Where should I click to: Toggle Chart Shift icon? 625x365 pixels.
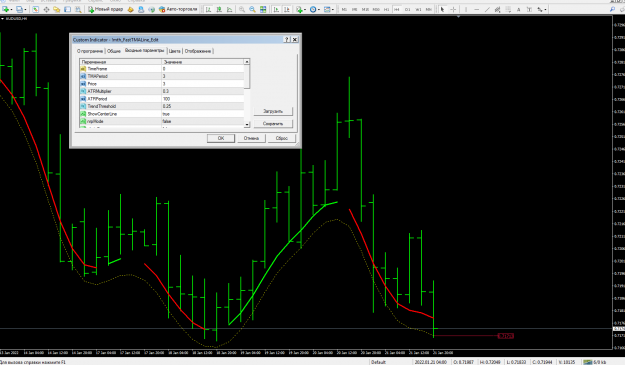pyautogui.click(x=287, y=9)
